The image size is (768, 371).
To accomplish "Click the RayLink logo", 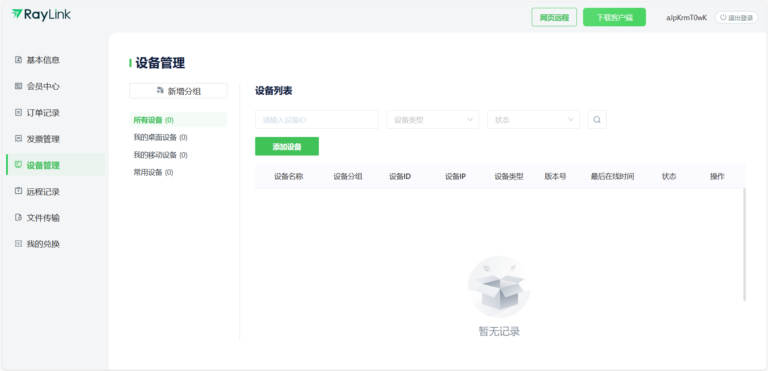I will pyautogui.click(x=41, y=15).
